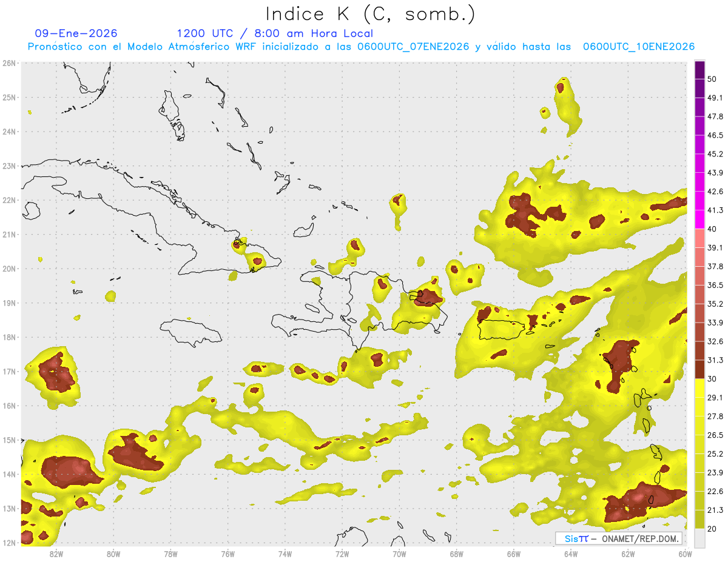Click the 17N latitude label
Image resolution: width=728 pixels, height=562 pixels.
click(x=9, y=371)
